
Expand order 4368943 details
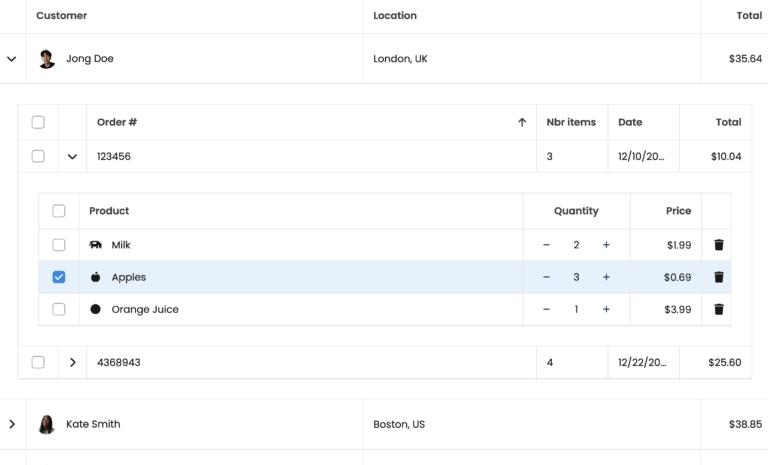pos(72,362)
